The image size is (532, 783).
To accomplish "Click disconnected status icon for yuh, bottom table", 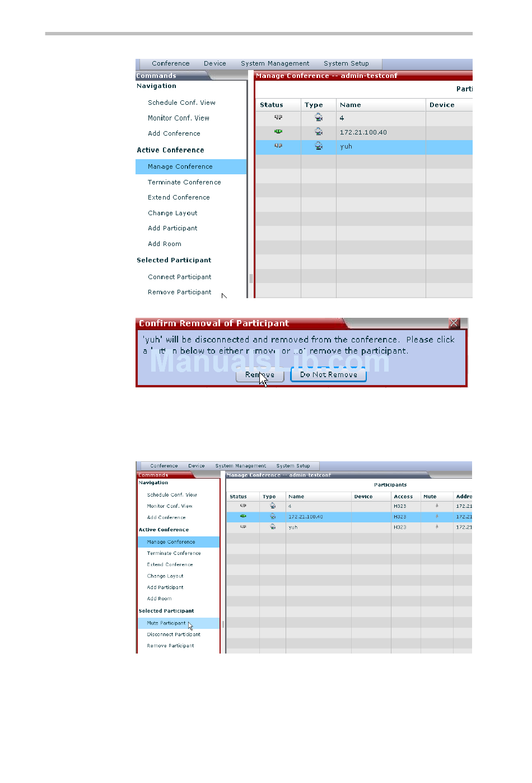I will click(243, 527).
